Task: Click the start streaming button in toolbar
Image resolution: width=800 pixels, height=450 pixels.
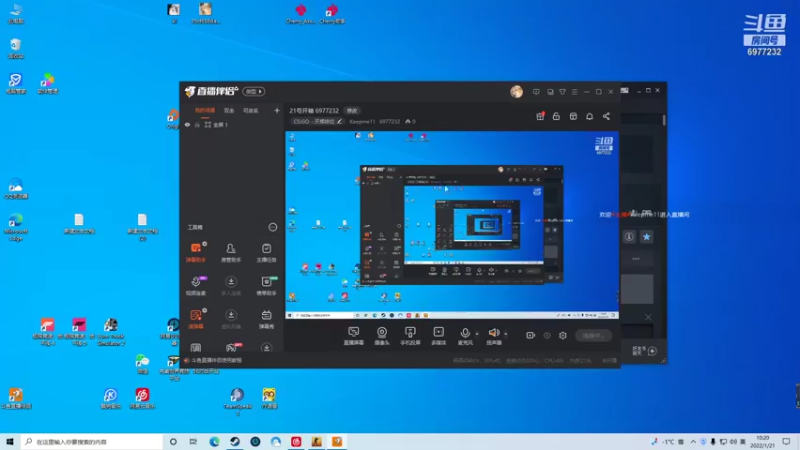Action: coord(593,335)
